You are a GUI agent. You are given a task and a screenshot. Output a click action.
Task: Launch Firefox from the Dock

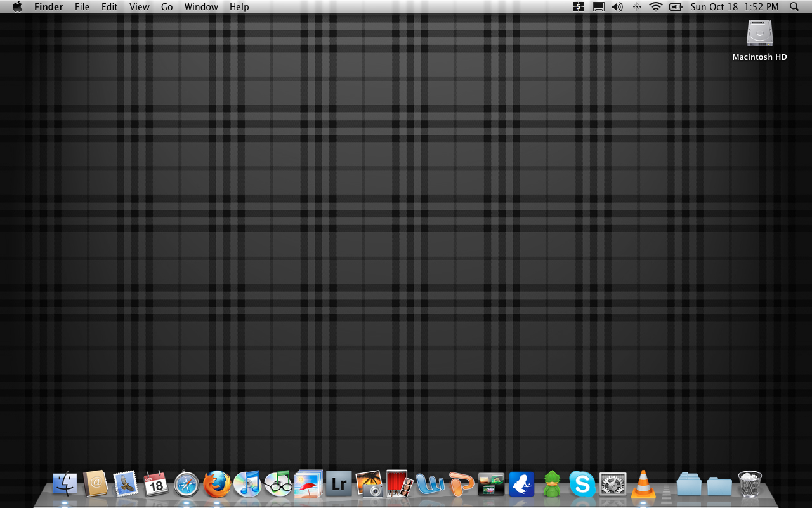pyautogui.click(x=217, y=485)
